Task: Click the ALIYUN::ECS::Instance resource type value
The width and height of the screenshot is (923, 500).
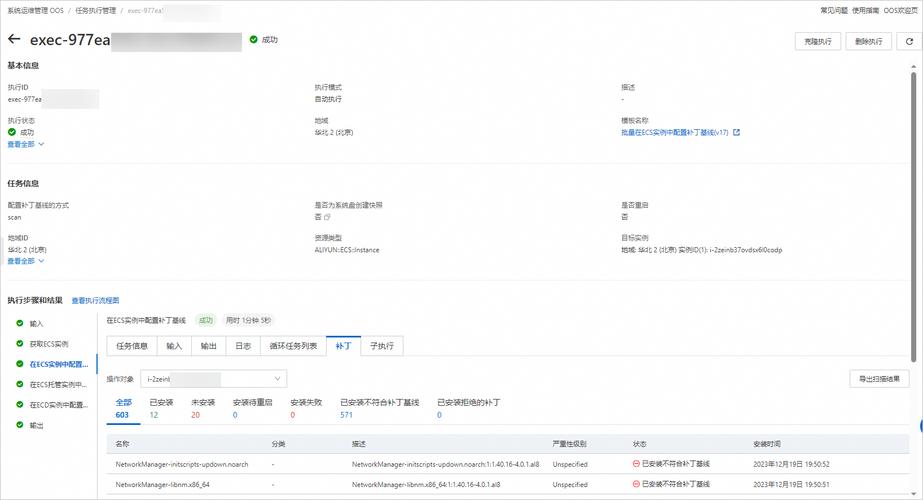Action: click(x=347, y=250)
